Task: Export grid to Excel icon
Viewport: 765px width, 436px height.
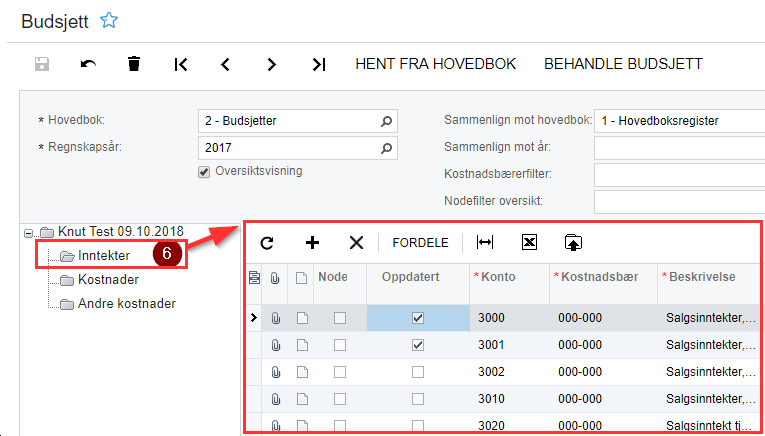Action: (x=529, y=242)
